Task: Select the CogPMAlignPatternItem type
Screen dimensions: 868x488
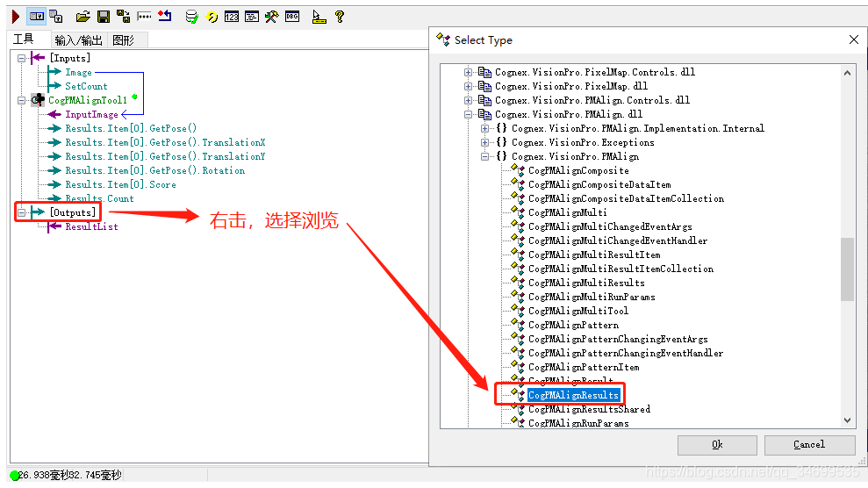Action: [x=584, y=368]
